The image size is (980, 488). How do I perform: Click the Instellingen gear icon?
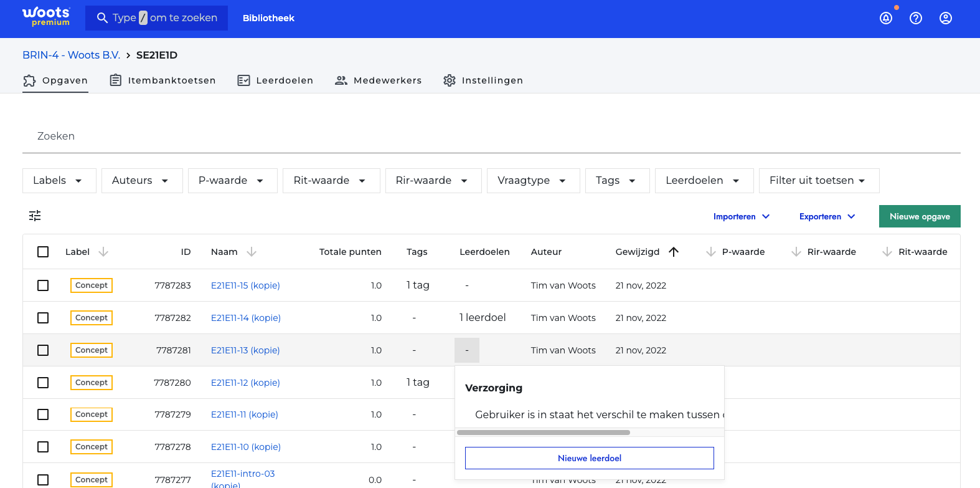pos(450,80)
